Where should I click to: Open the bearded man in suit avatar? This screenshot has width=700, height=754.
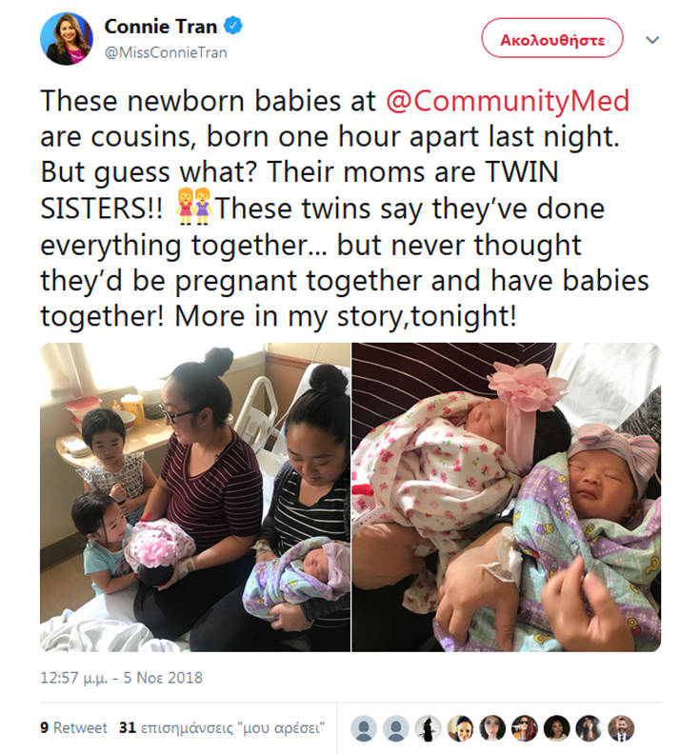pos(621,728)
